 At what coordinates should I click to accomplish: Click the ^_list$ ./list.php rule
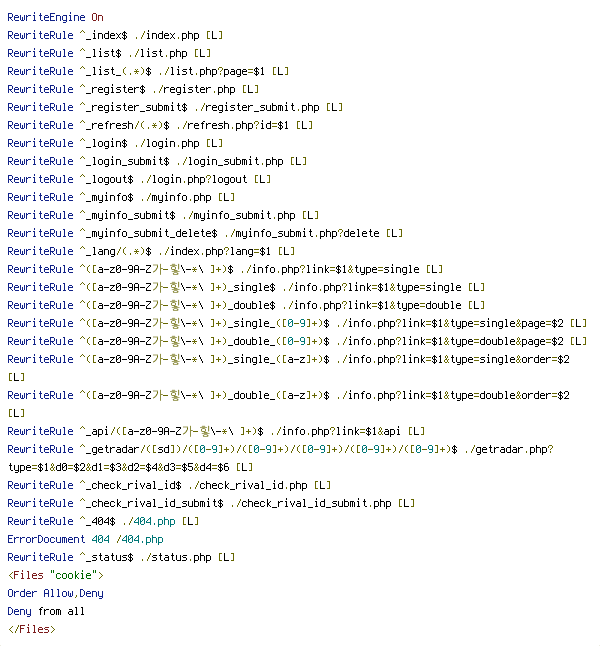coord(109,54)
